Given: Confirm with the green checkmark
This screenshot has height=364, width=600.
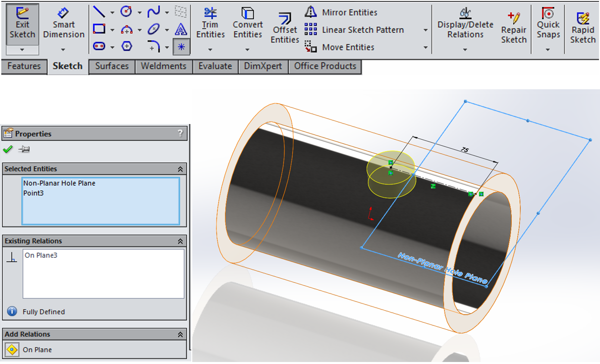Looking at the screenshot, I should pyautogui.click(x=8, y=149).
